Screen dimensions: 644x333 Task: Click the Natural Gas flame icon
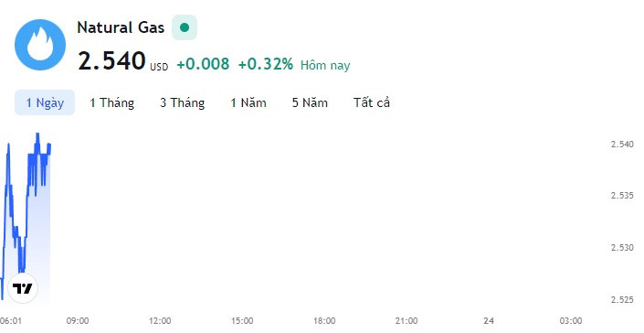pyautogui.click(x=40, y=45)
